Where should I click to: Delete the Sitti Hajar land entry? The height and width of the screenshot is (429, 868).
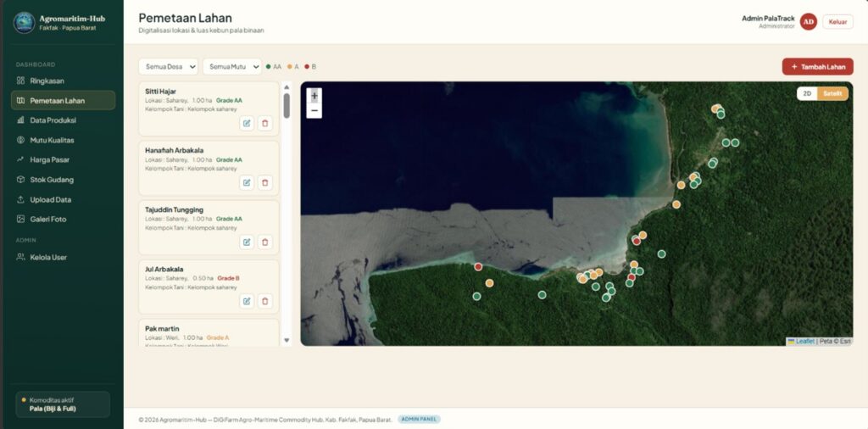click(x=265, y=123)
